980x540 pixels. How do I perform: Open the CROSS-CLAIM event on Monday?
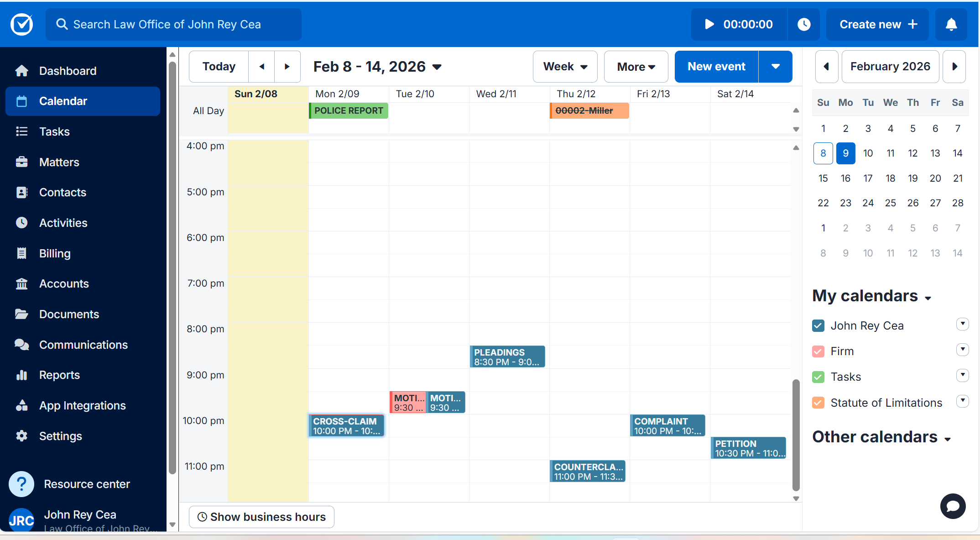click(x=346, y=426)
